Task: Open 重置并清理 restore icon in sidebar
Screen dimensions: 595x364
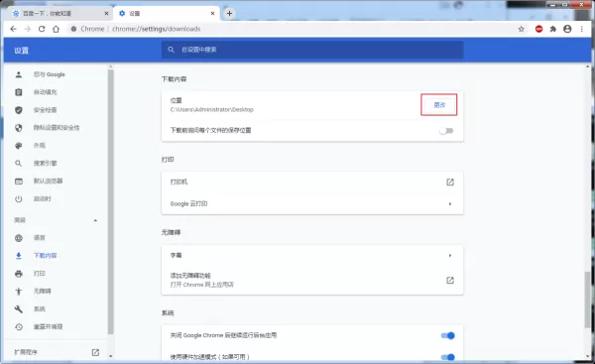Action: (x=19, y=326)
